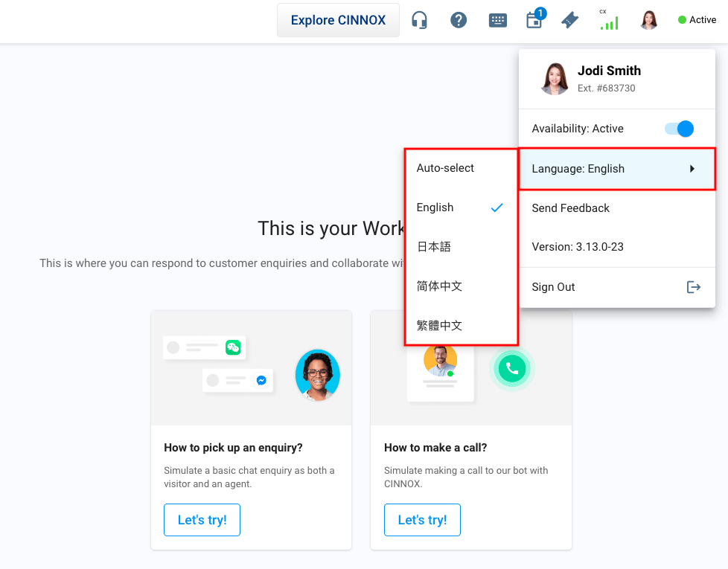Image resolution: width=728 pixels, height=569 pixels.
Task: Open the help question mark icon
Action: tap(459, 20)
